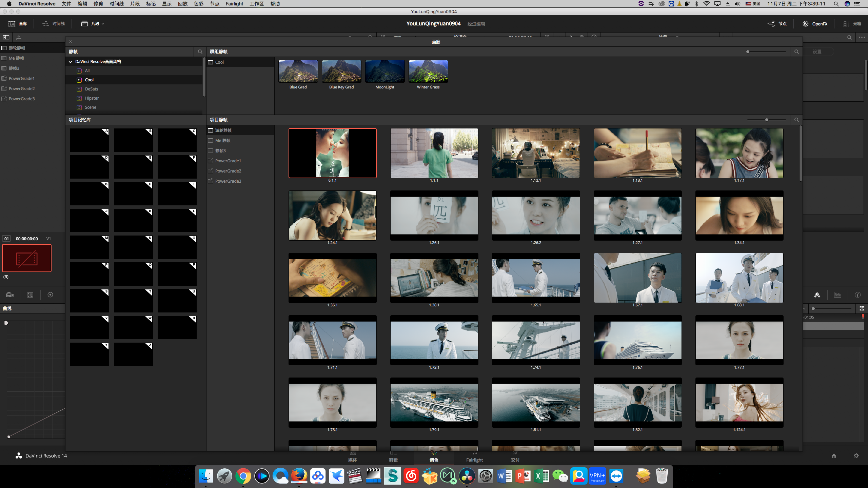868x488 pixels.
Task: Open the Lightbox view icon
Action: click(846, 24)
